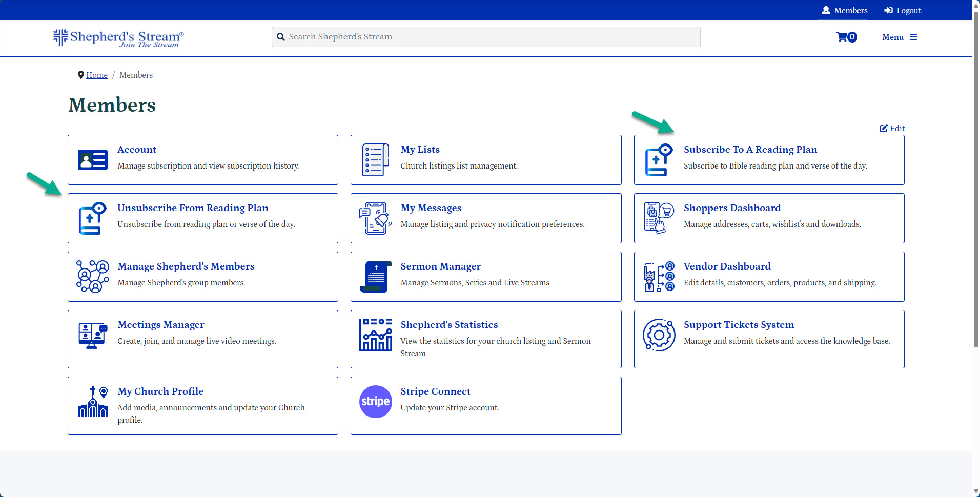Click the Edit link above the cards
Screen dimensions: 980x497
tap(892, 128)
